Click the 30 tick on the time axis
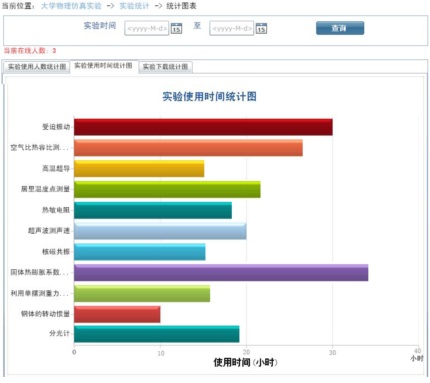Screen dimensions: 430x383 [332, 353]
